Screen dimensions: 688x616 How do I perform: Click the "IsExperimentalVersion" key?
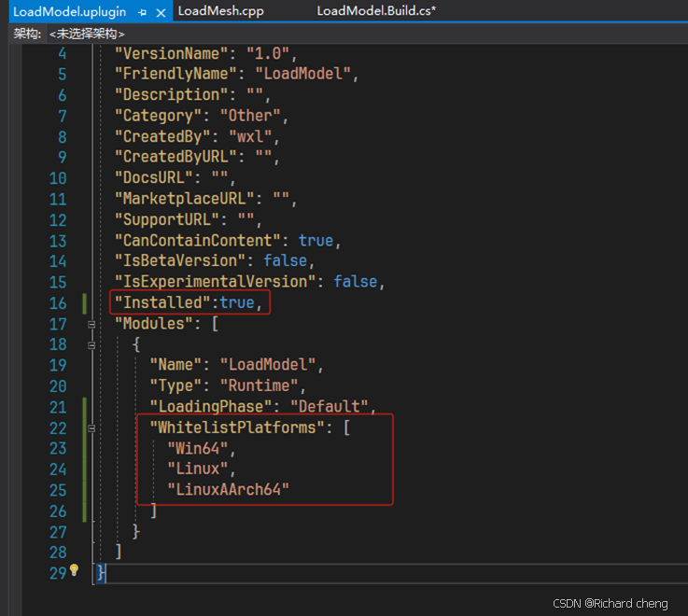(x=215, y=282)
